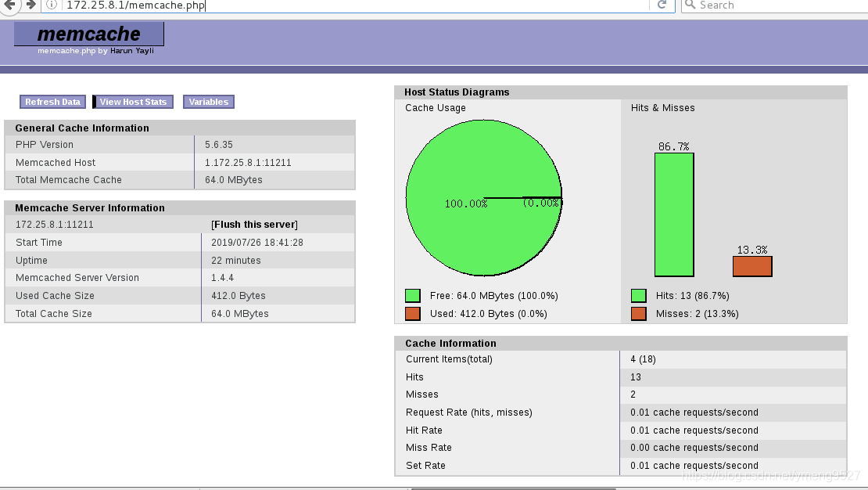
Task: Click the Hits count 13
Action: pos(636,377)
